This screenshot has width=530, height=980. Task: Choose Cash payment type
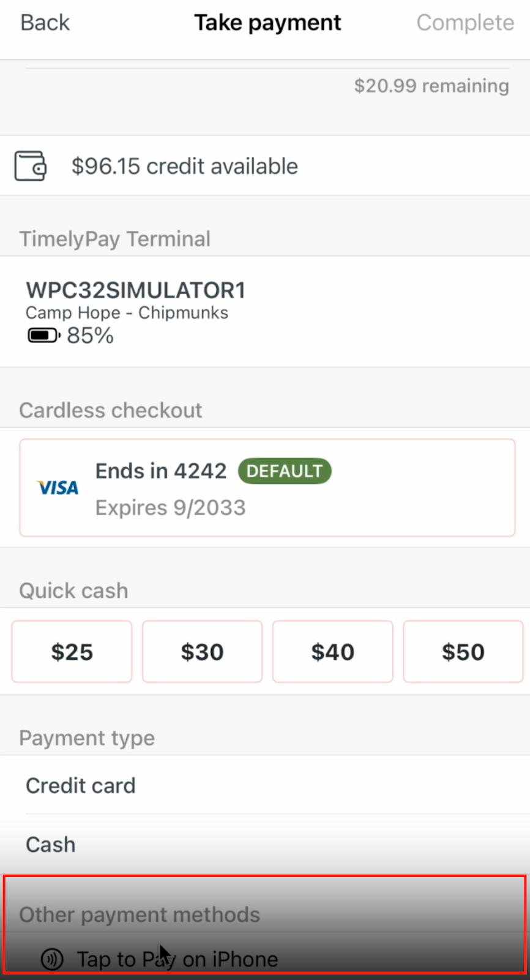265,845
